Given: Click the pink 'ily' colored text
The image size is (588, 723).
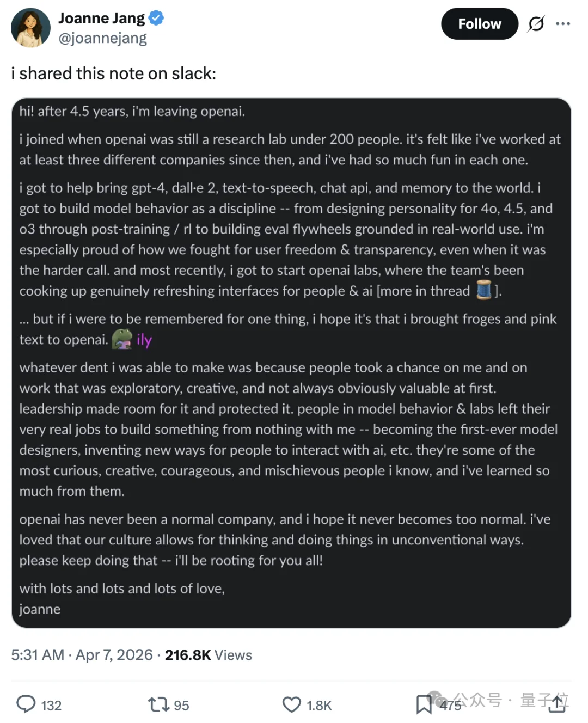Looking at the screenshot, I should [x=144, y=339].
